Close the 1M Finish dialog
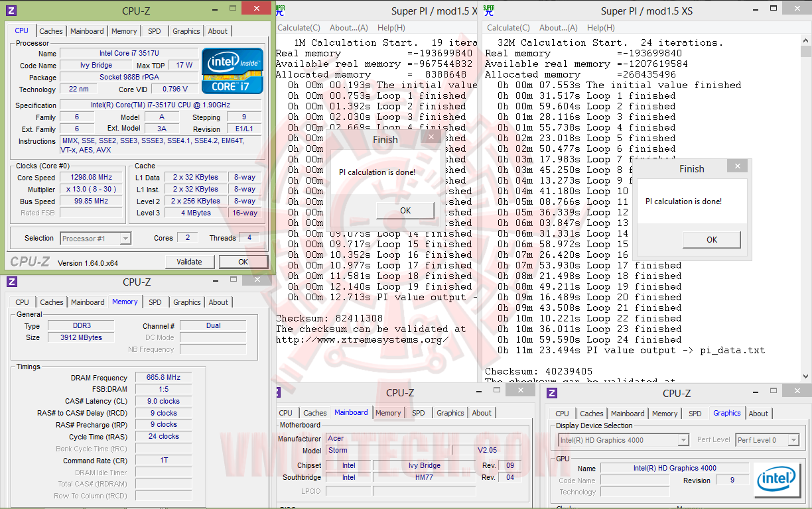 tap(432, 137)
